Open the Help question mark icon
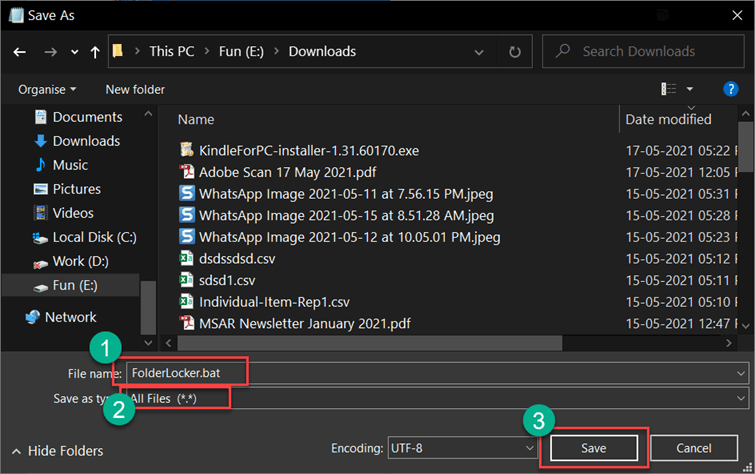The height and width of the screenshot is (474, 755). pyautogui.click(x=730, y=89)
